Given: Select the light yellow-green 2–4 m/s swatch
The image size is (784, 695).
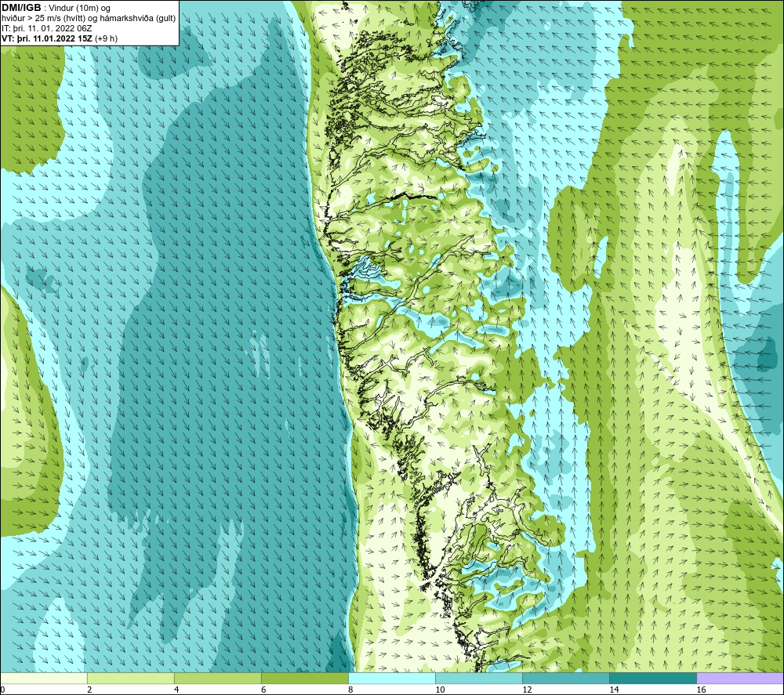Looking at the screenshot, I should [130, 679].
